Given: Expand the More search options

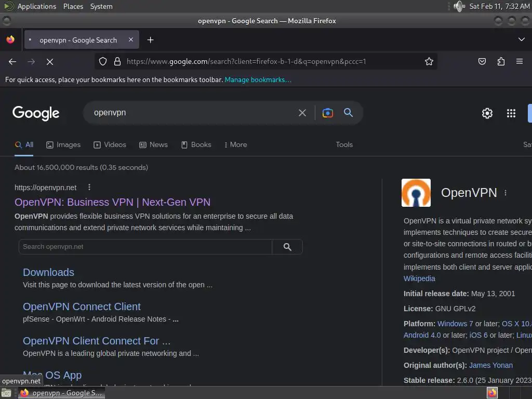Looking at the screenshot, I should pos(235,145).
